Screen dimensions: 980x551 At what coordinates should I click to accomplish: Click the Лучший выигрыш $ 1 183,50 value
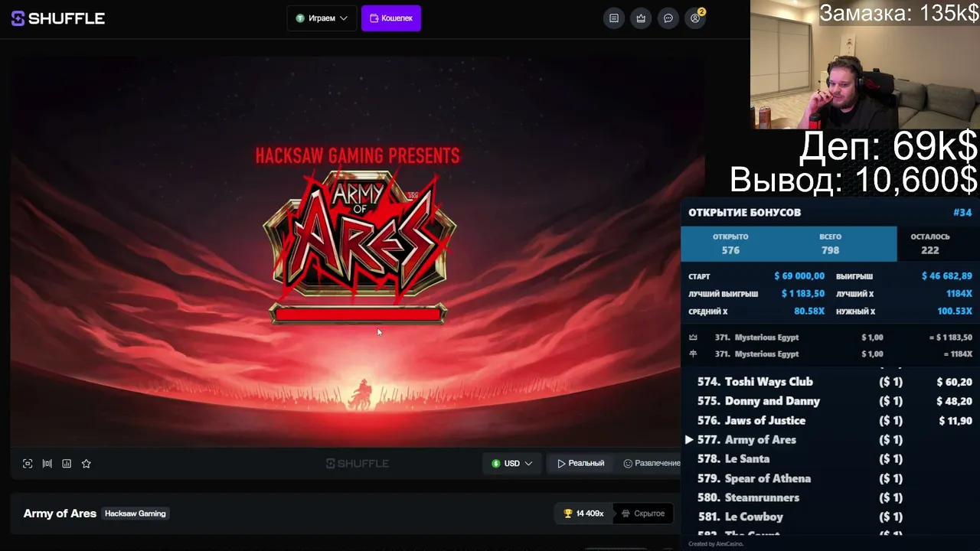pyautogui.click(x=803, y=294)
